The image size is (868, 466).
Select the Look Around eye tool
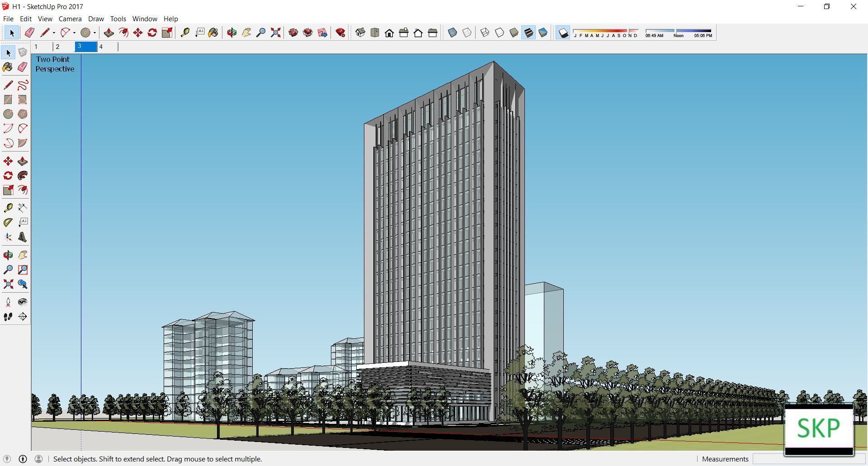23,302
